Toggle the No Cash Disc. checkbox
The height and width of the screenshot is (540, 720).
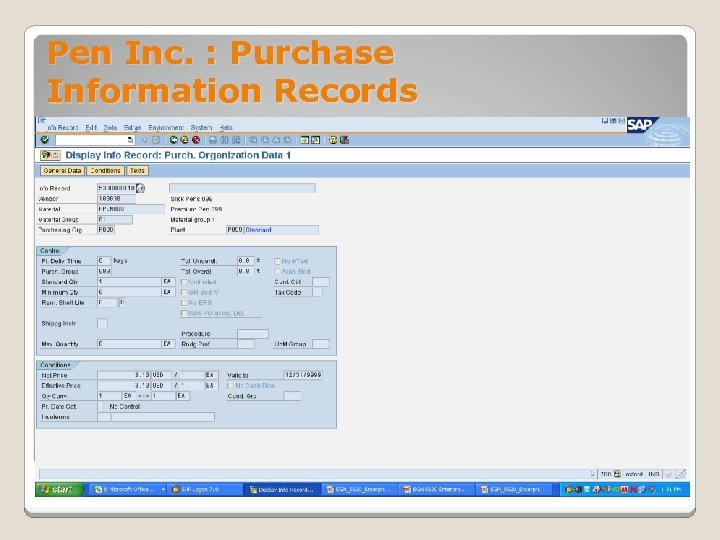231,386
